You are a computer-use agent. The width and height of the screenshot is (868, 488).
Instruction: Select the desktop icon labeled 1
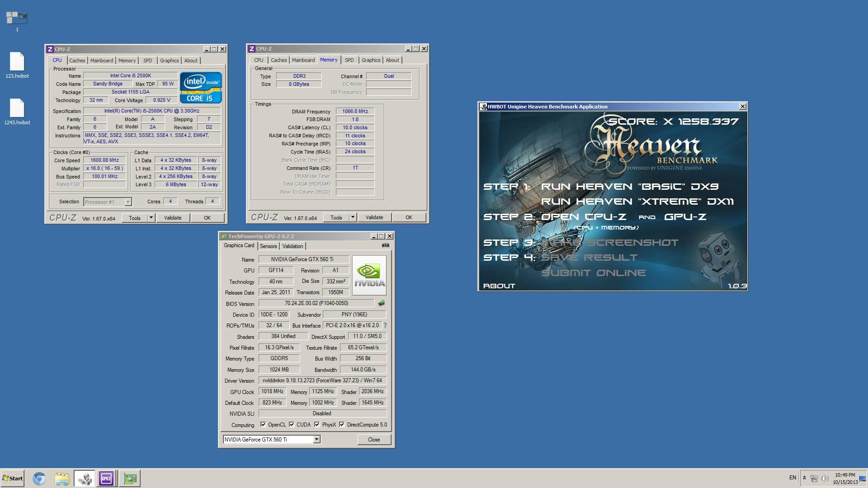tap(17, 21)
